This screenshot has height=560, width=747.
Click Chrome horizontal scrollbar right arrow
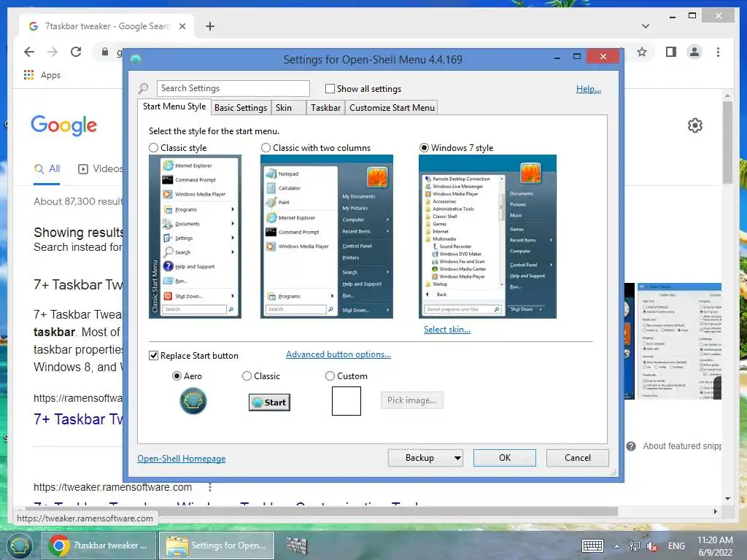[715, 511]
